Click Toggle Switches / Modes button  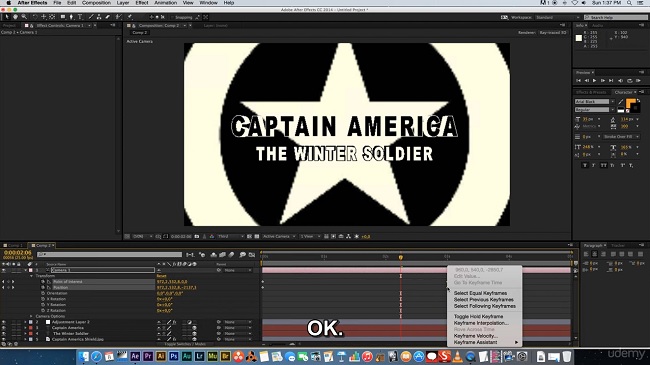pos(185,344)
